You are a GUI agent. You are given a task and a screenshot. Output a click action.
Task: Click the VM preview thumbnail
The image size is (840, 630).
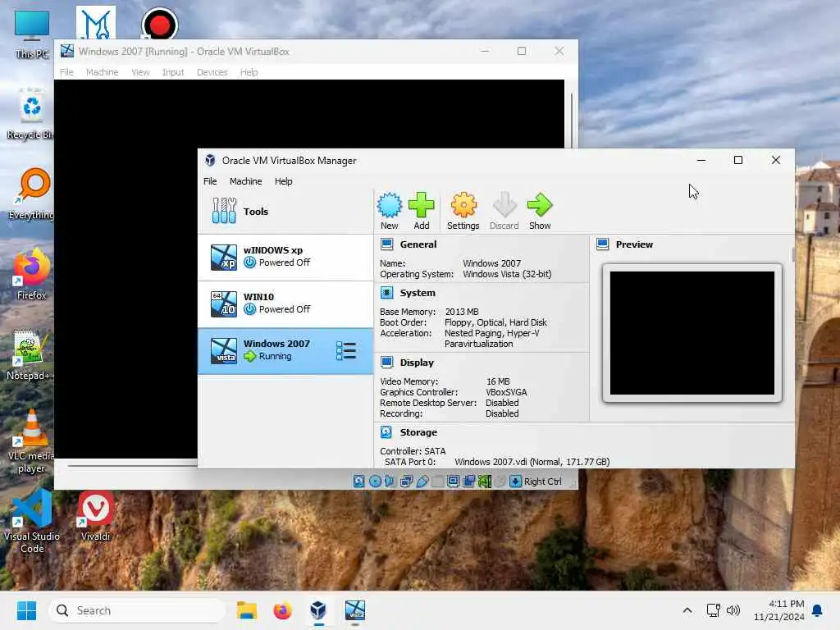pos(692,333)
